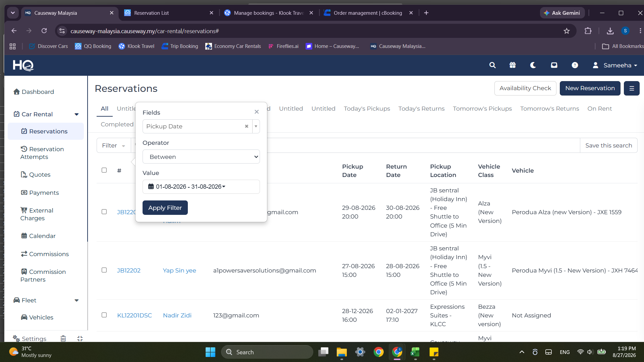Screen dimensions: 644x362
Task: Click the date range value field
Action: 201,187
